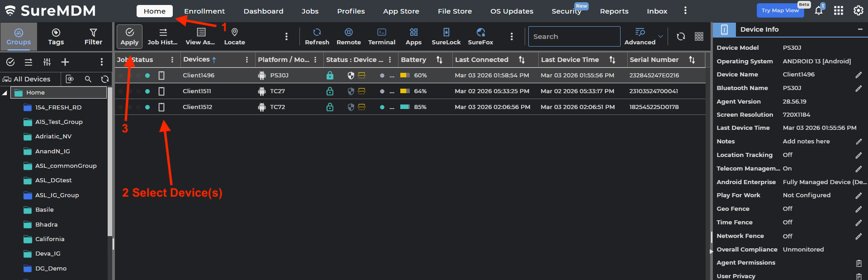Click the Apply job button
868x280 pixels.
click(x=129, y=36)
